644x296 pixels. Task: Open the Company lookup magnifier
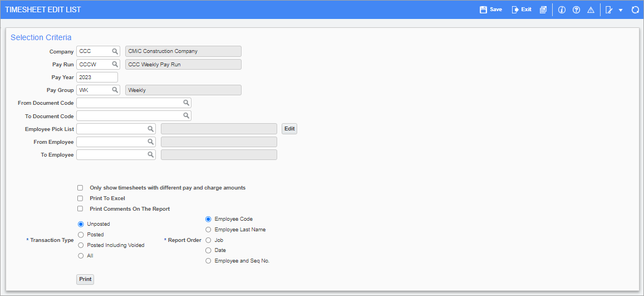(x=115, y=51)
